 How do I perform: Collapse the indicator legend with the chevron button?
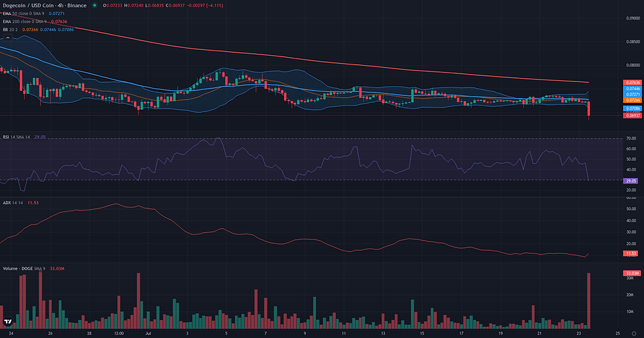pyautogui.click(x=7, y=38)
